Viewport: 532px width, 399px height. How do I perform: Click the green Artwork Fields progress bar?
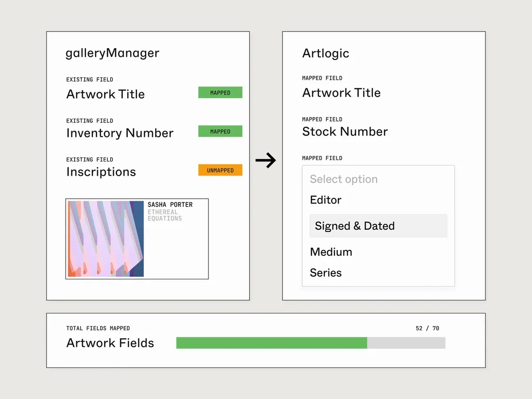(x=271, y=343)
